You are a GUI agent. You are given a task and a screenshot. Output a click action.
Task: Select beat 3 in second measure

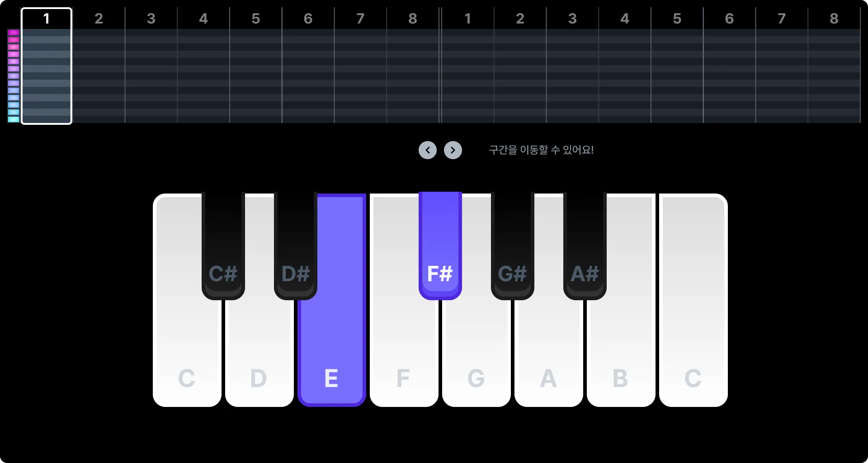coord(572,66)
